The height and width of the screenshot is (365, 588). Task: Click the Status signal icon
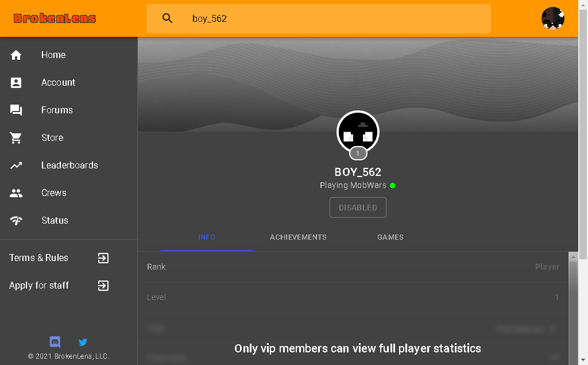pos(16,220)
